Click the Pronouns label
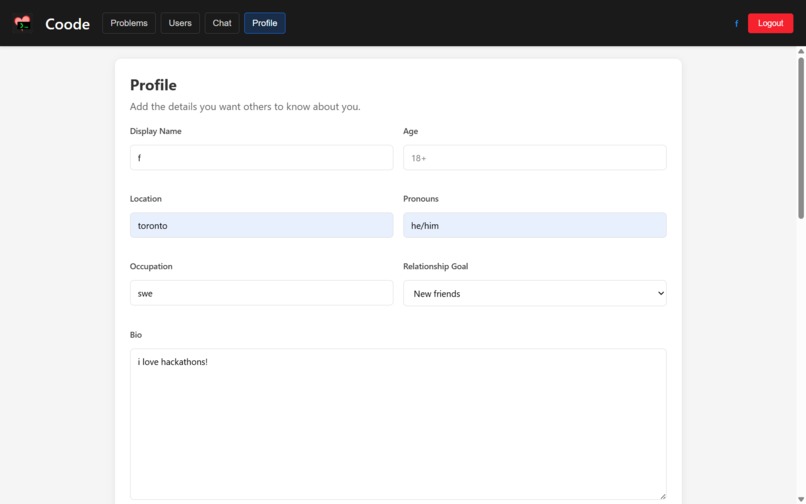Image resolution: width=806 pixels, height=504 pixels. (420, 199)
